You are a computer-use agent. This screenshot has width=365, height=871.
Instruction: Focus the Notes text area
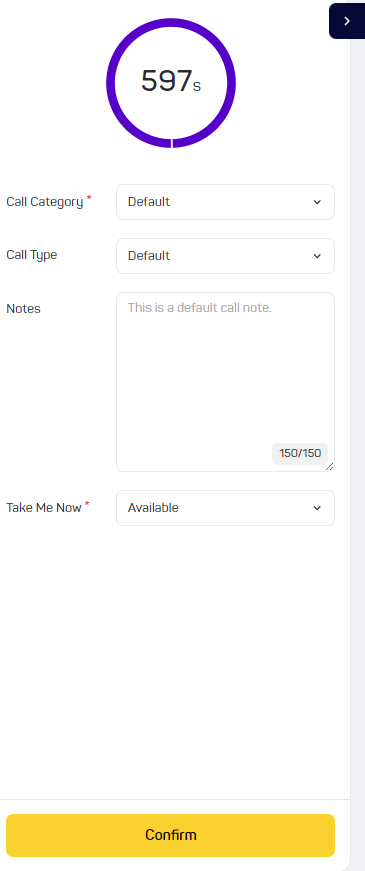226,382
